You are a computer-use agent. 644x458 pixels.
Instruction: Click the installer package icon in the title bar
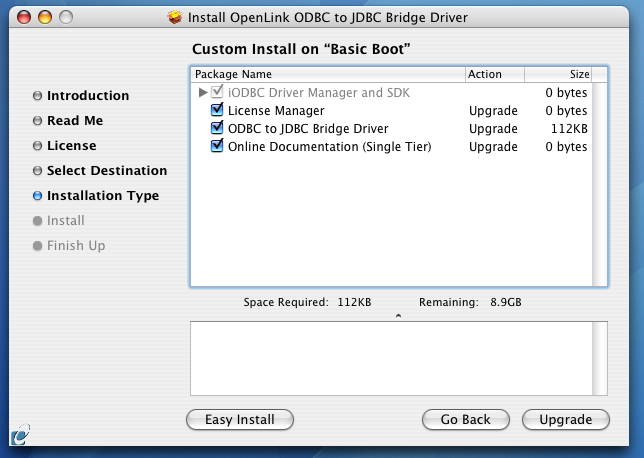(175, 17)
